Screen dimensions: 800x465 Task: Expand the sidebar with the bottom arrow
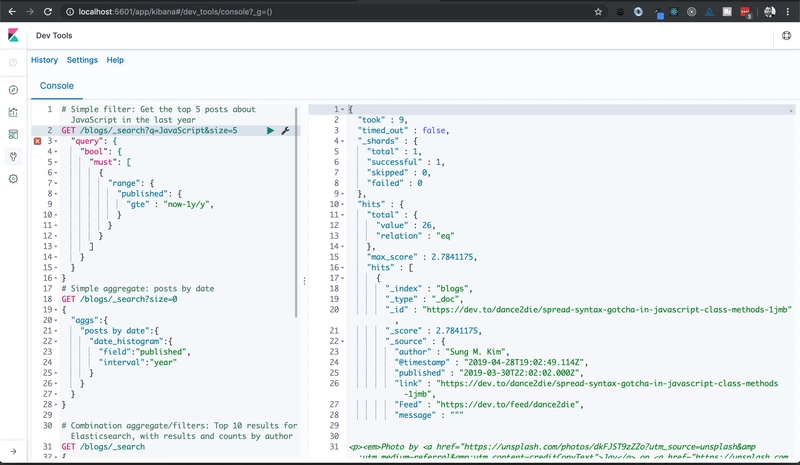[x=13, y=451]
